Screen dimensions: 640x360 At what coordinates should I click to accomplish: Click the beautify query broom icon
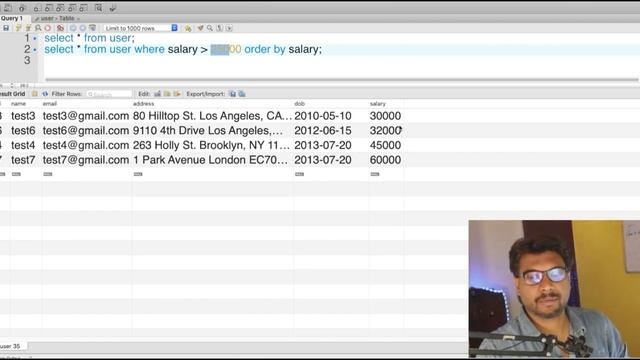(x=200, y=28)
